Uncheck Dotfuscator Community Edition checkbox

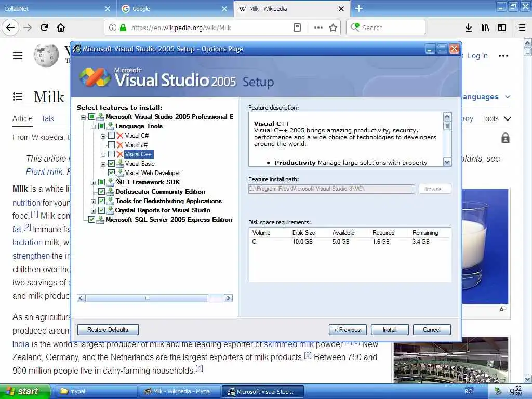(x=101, y=192)
